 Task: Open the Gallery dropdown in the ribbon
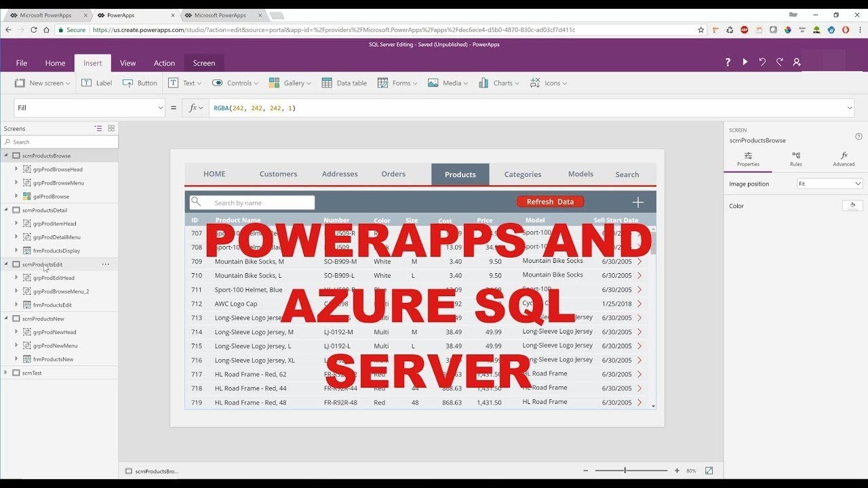pos(290,83)
